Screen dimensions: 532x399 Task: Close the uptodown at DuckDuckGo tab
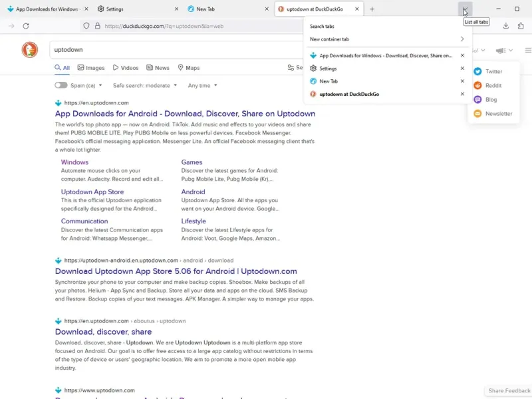357,9
